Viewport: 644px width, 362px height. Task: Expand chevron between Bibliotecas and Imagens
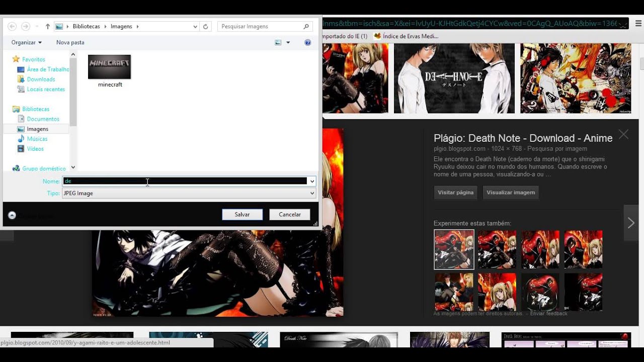coord(105,26)
